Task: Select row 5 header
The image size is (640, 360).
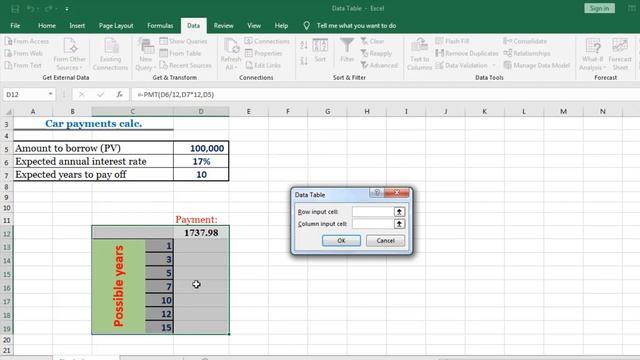Action: (7, 149)
